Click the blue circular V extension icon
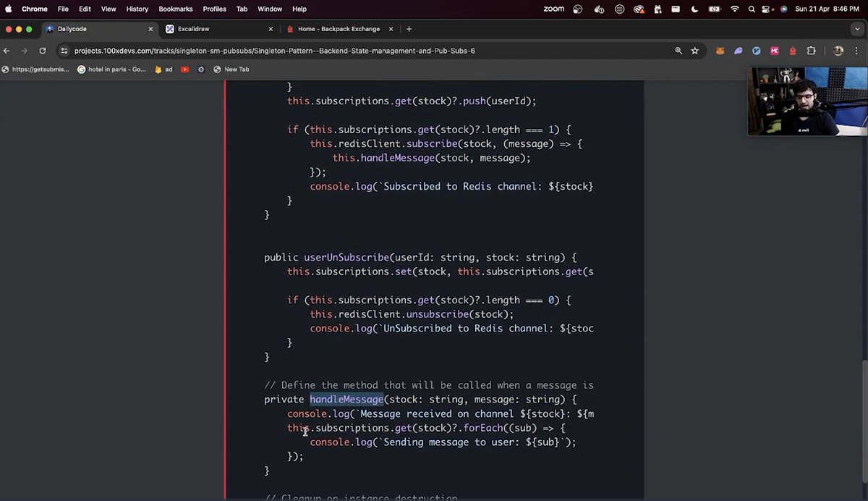Image resolution: width=868 pixels, height=501 pixels. click(757, 51)
